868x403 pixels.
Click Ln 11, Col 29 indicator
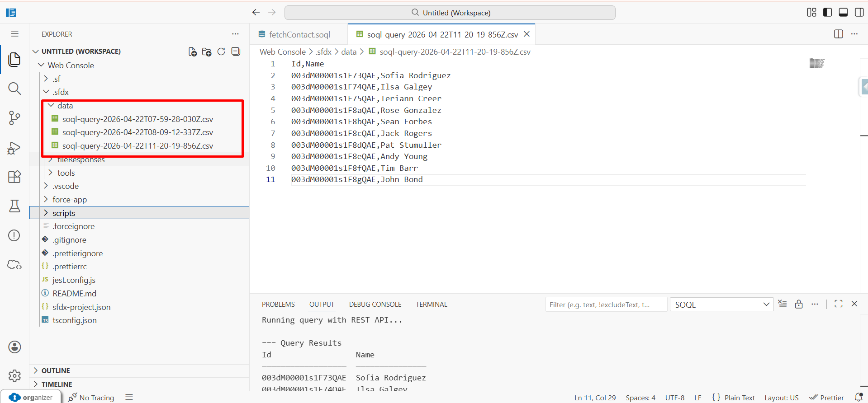[595, 398]
